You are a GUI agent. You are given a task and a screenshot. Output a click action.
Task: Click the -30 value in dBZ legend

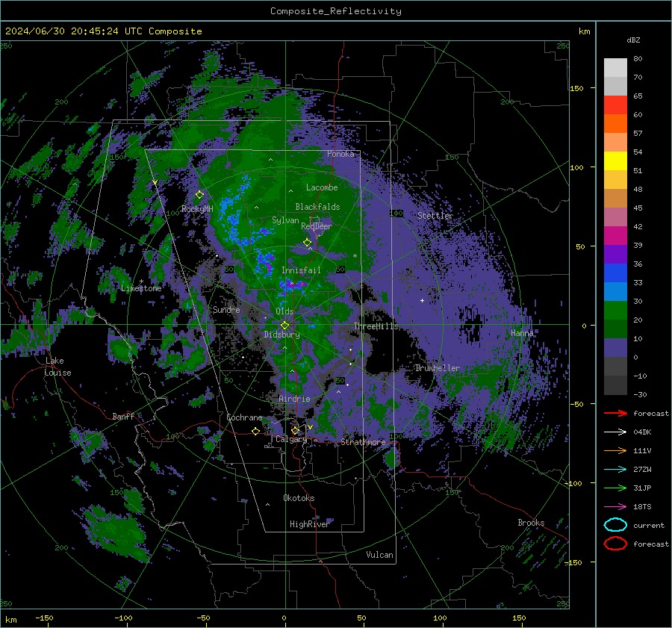click(x=640, y=394)
